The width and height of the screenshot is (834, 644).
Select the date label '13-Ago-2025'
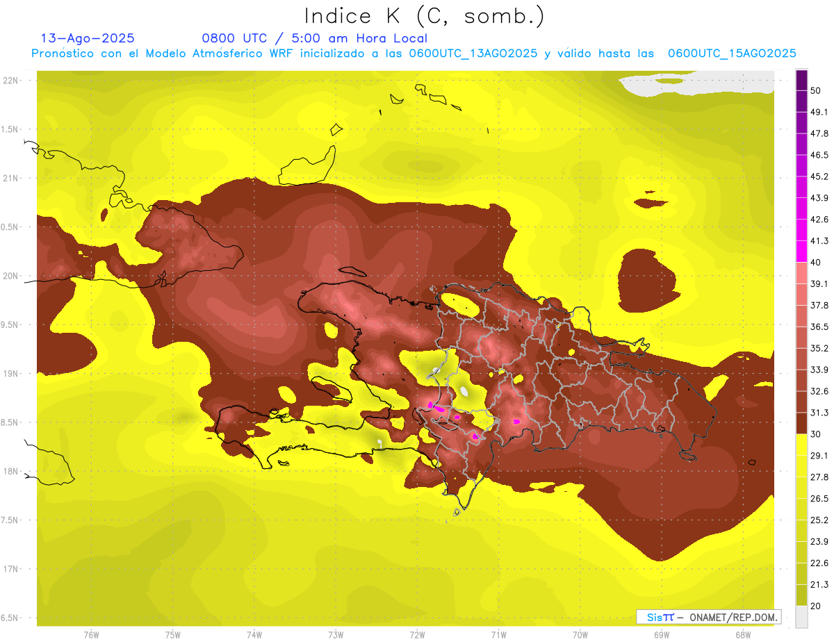88,38
